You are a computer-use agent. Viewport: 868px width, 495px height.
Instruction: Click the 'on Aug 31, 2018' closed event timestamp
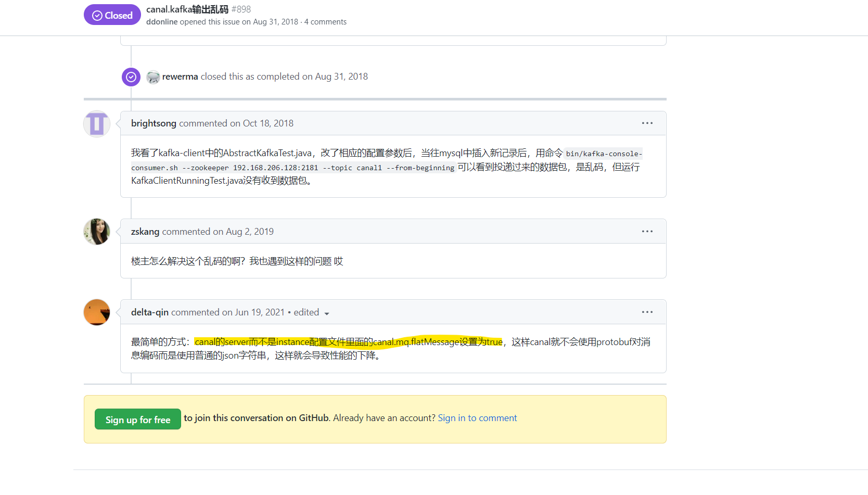[335, 77]
